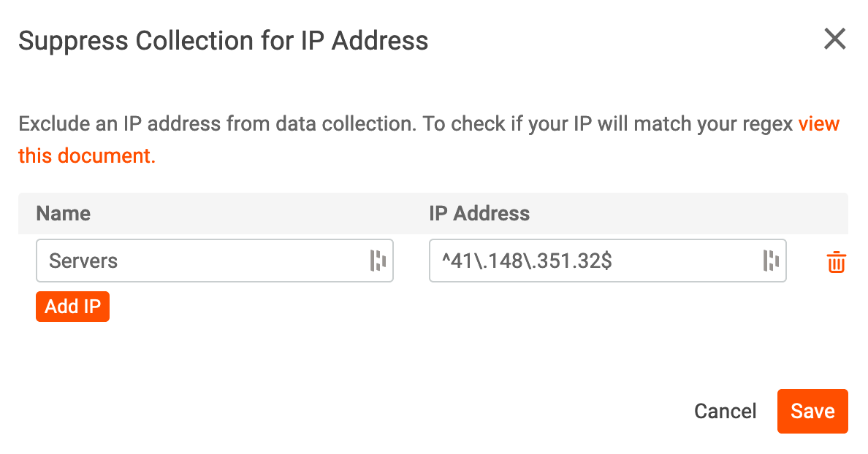Image resolution: width=868 pixels, height=454 pixels.
Task: Click the "view this document" hyperlink text
Action: 87,155
